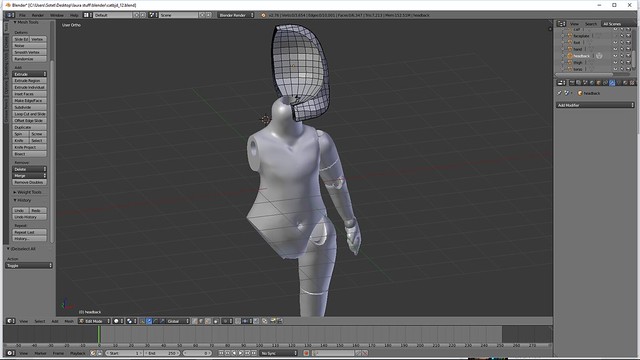Open the Help menu
The image size is (640, 360).
pyautogui.click(x=74, y=15)
